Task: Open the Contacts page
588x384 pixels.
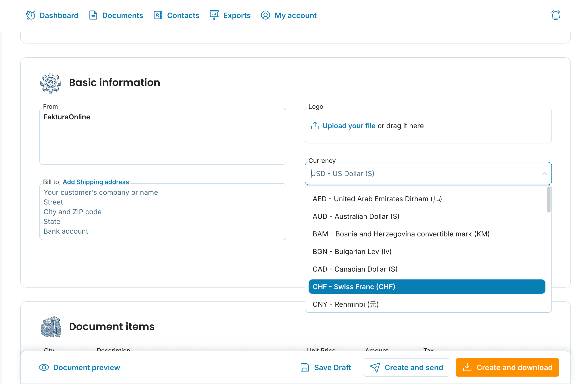Action: click(x=176, y=15)
